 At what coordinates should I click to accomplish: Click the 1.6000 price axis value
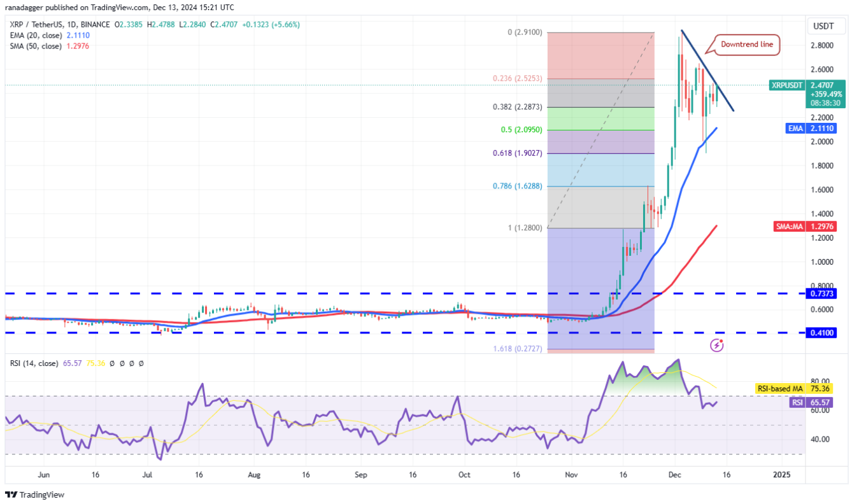click(822, 190)
